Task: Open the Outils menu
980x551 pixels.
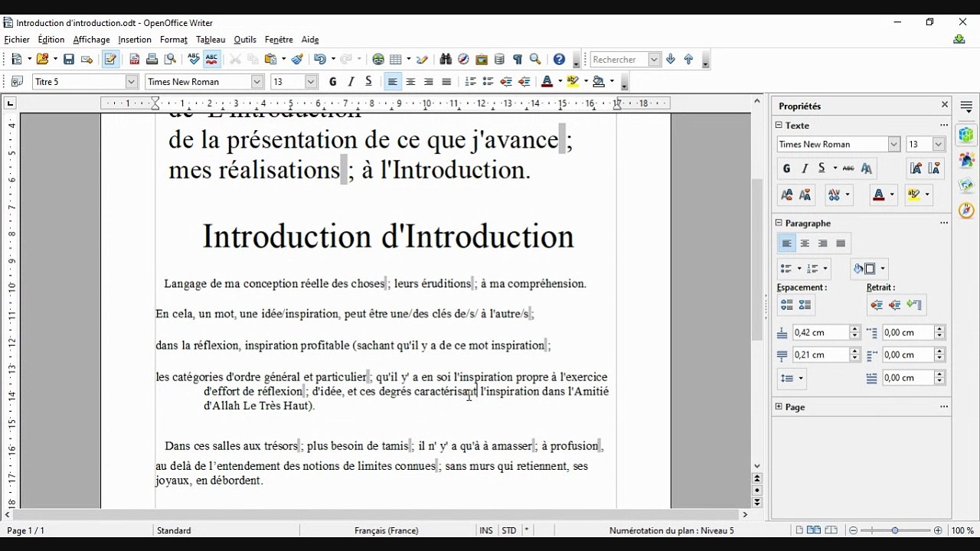Action: pos(245,39)
